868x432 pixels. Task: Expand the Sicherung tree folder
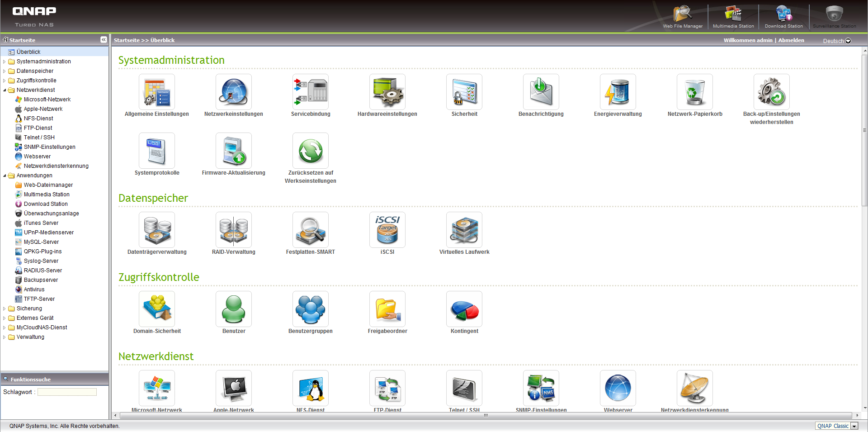[x=5, y=309]
